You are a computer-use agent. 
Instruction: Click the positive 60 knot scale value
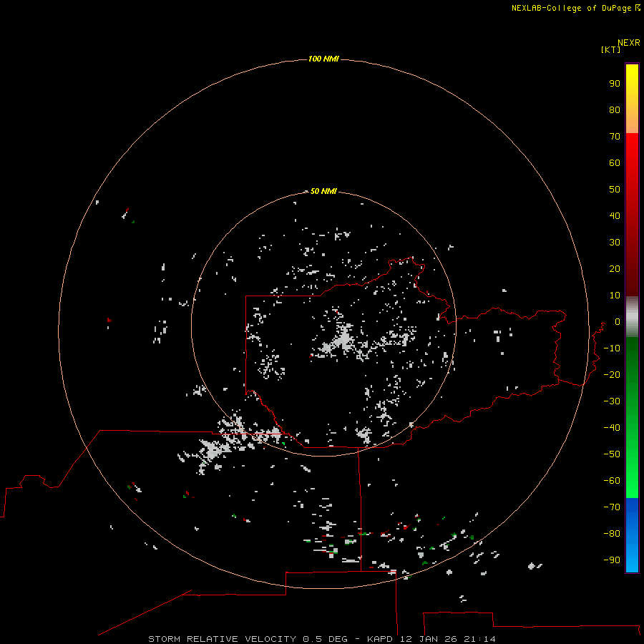tap(615, 162)
